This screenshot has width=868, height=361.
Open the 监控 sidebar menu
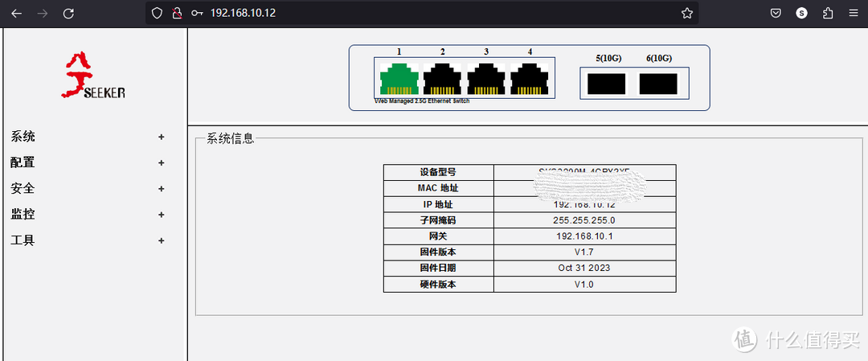click(x=23, y=215)
